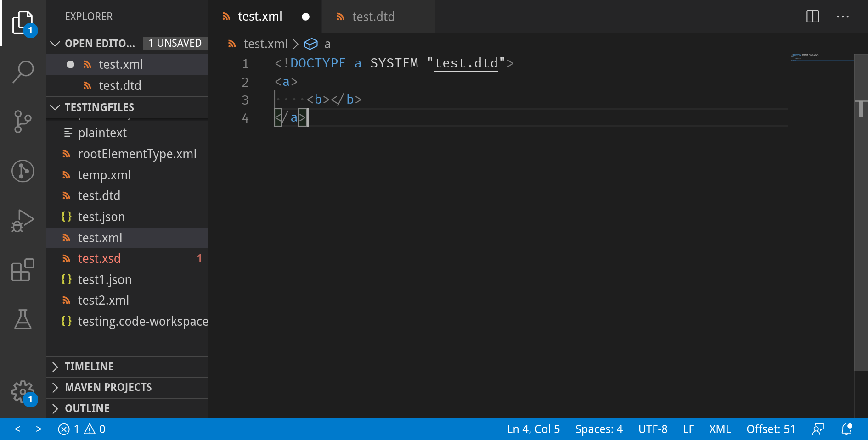Click the editor vertical scrollbar

tap(861, 212)
